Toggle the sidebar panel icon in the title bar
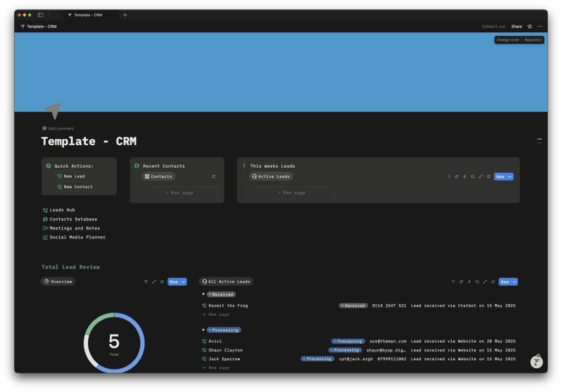This screenshot has height=392, width=562. (40, 15)
